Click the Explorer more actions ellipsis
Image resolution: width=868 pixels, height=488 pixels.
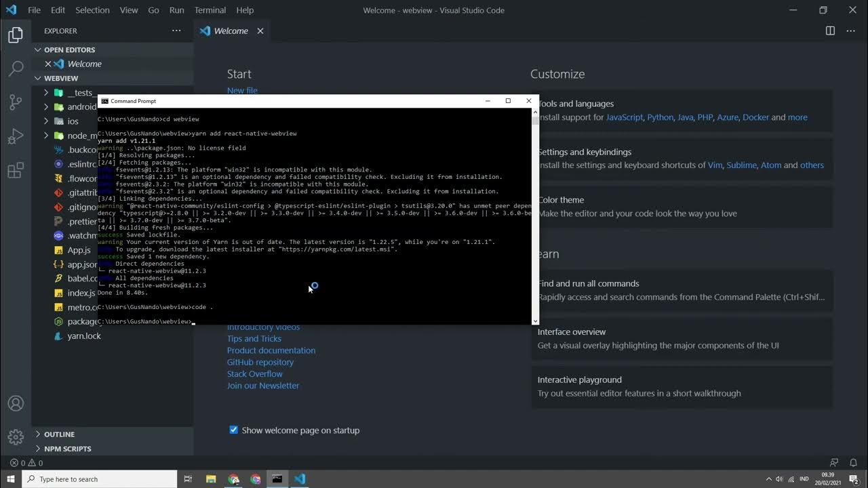pos(176,30)
